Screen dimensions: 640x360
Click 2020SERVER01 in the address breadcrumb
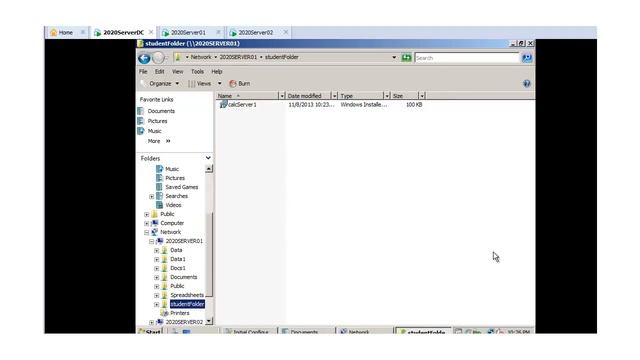[x=238, y=57]
